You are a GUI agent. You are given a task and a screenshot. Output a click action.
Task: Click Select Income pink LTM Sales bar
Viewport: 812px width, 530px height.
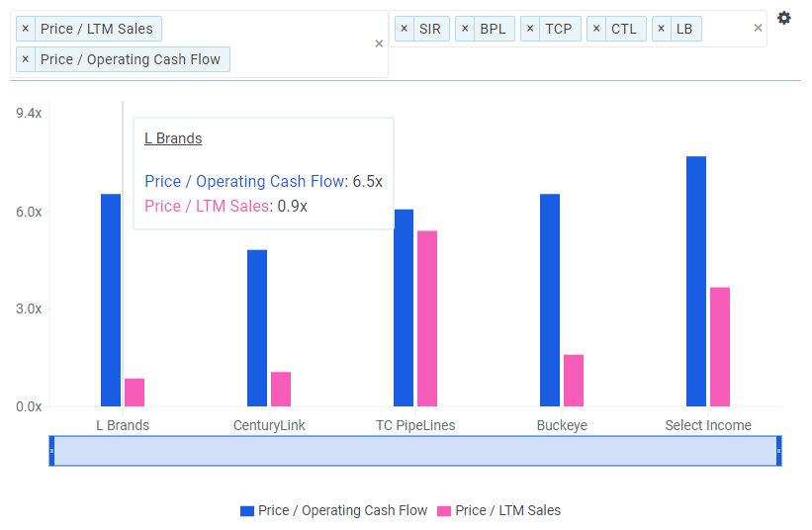click(720, 347)
